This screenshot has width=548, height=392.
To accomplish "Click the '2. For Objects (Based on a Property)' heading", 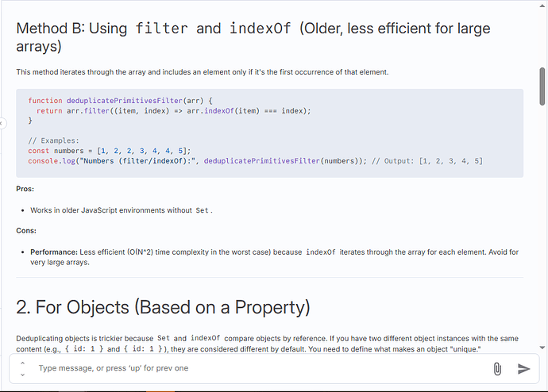I will (163, 307).
